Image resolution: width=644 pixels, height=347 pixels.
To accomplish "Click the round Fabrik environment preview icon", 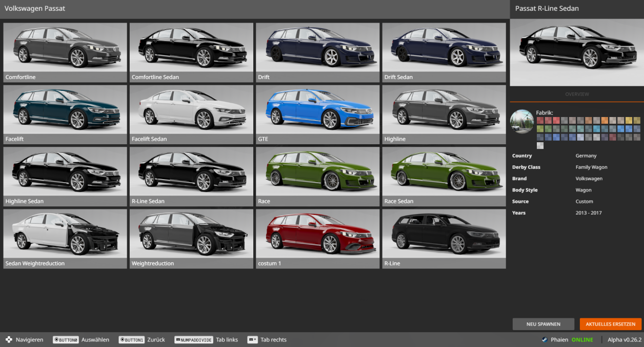I will 522,121.
